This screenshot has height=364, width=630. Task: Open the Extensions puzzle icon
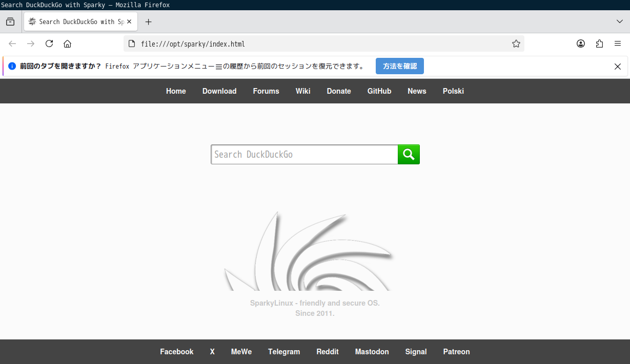[599, 44]
